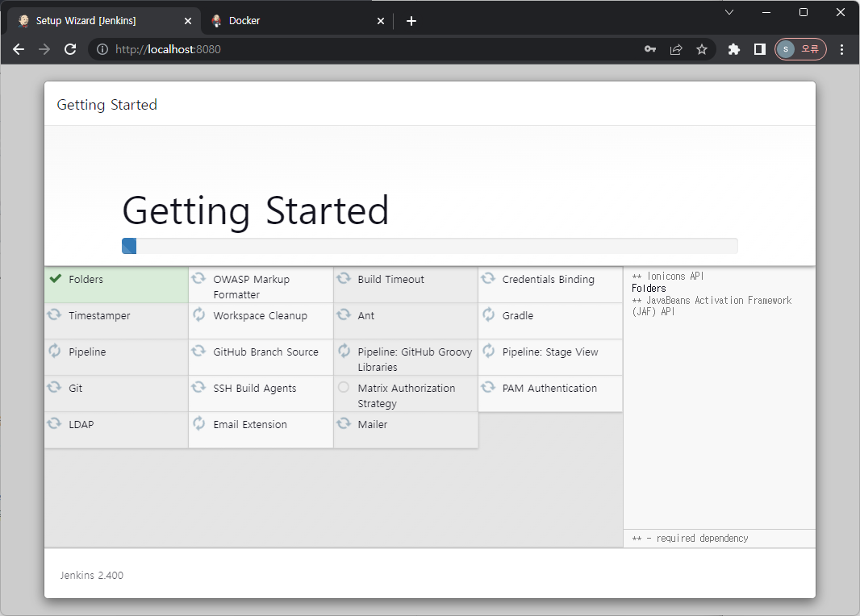Image resolution: width=860 pixels, height=616 pixels.
Task: Click the spinner icon next to Pipeline: Stage View
Action: (x=488, y=351)
